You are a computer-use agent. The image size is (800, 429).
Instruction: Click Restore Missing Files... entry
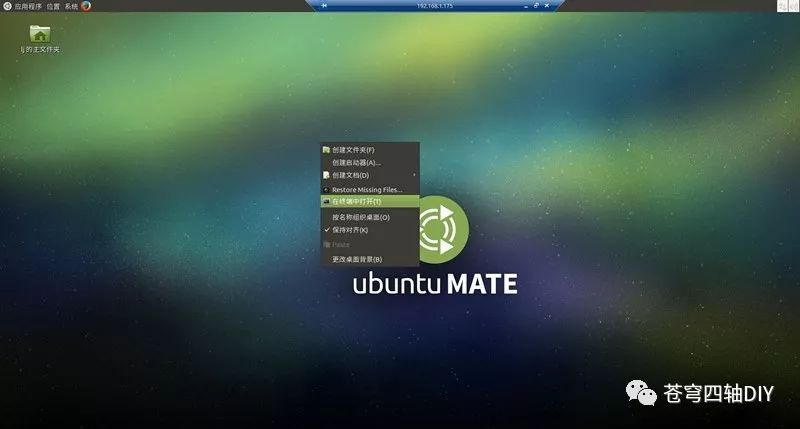[370, 189]
